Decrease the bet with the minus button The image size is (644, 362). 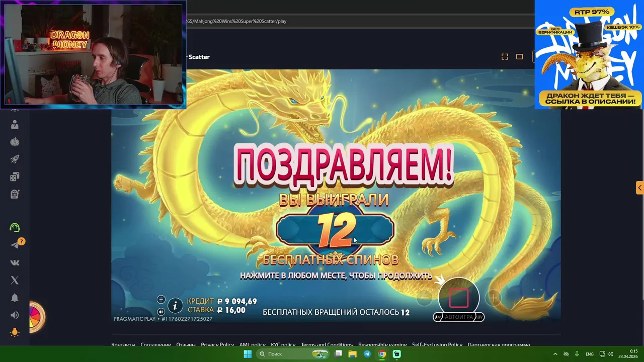[424, 298]
